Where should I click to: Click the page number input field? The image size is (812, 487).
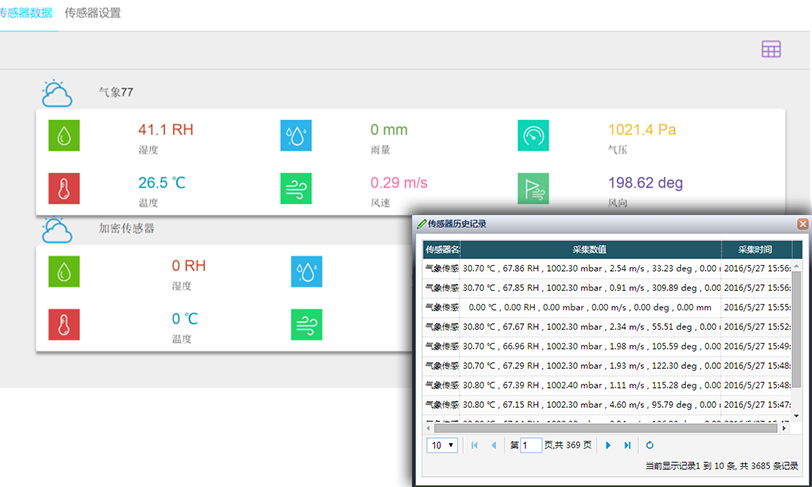(x=531, y=445)
